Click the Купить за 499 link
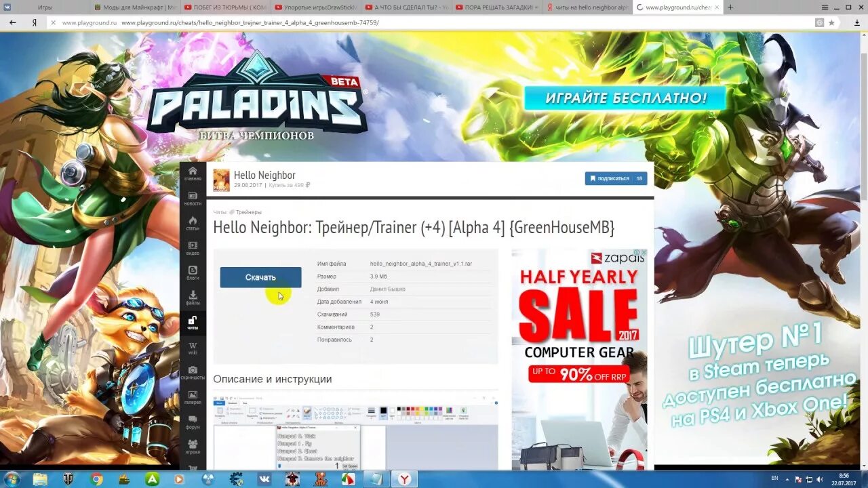This screenshot has height=488, width=868. [x=289, y=185]
